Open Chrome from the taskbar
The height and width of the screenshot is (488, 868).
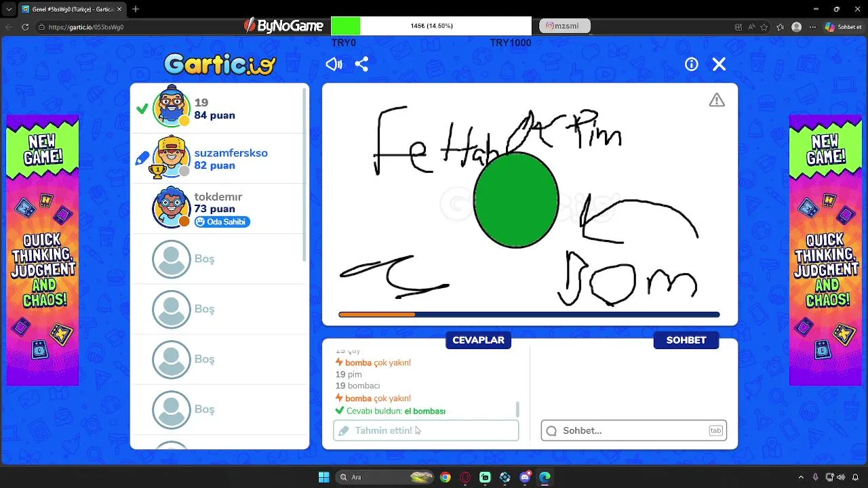445,477
